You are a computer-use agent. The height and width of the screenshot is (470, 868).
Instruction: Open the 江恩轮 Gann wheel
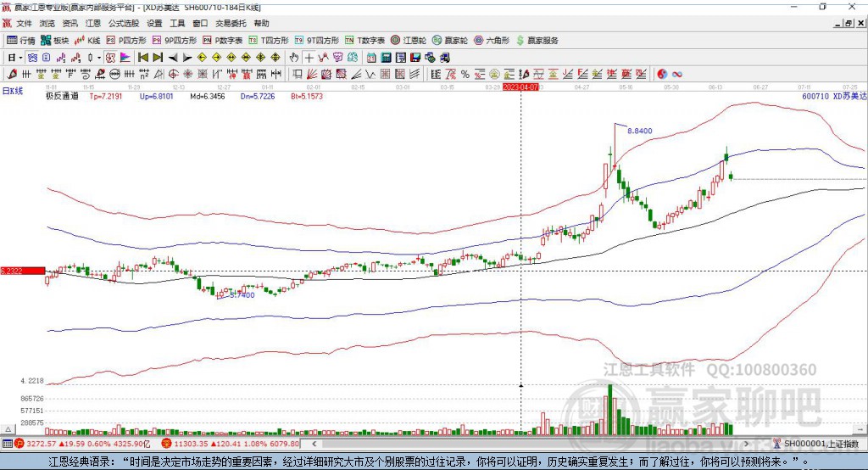pos(409,41)
